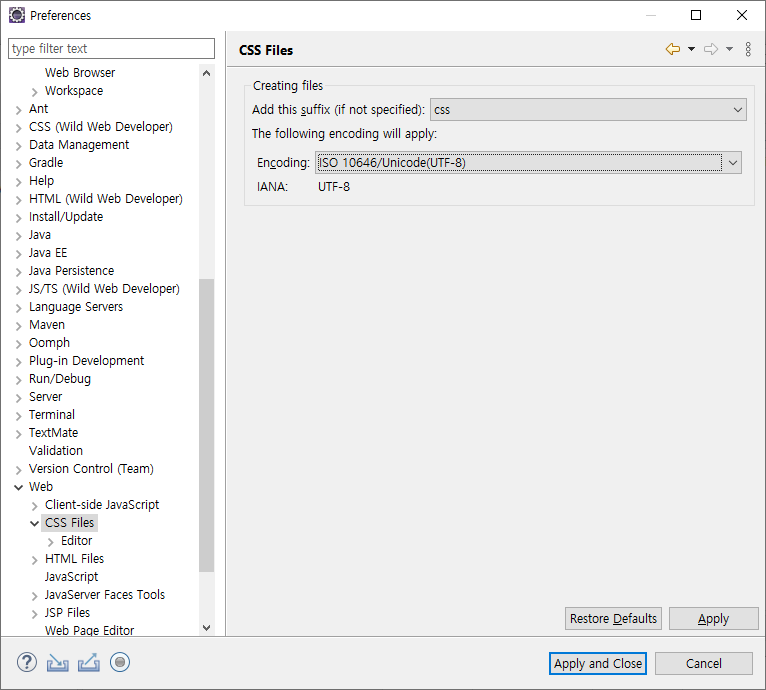
Task: Select Plug-in Development item
Action: [x=86, y=361]
